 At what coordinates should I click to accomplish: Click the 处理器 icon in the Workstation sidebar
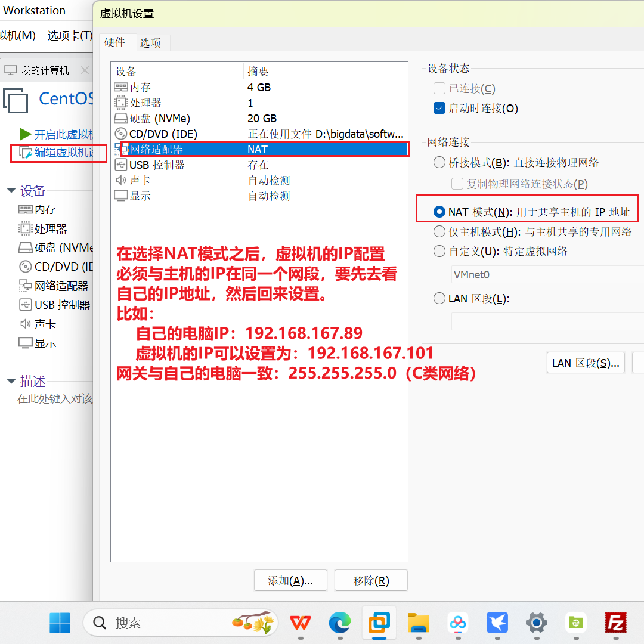(26, 229)
